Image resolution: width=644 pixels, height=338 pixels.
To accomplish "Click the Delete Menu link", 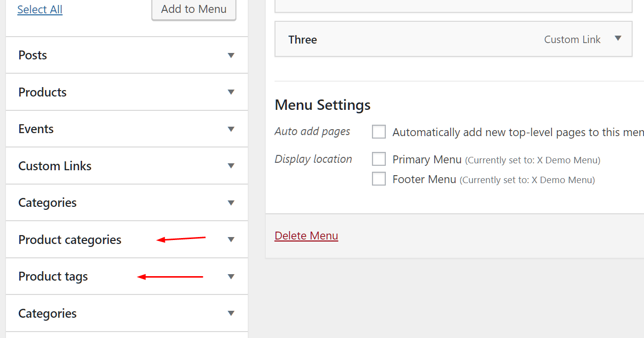I will click(x=306, y=236).
